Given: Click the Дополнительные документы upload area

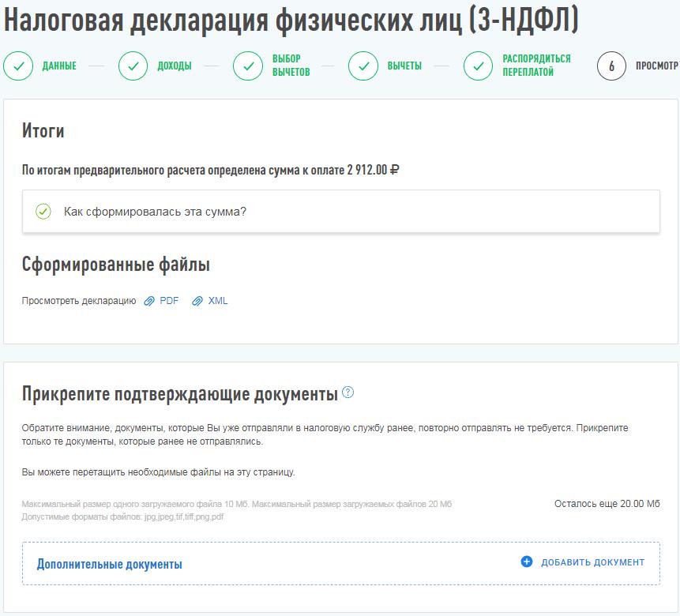Looking at the screenshot, I should pyautogui.click(x=110, y=565).
